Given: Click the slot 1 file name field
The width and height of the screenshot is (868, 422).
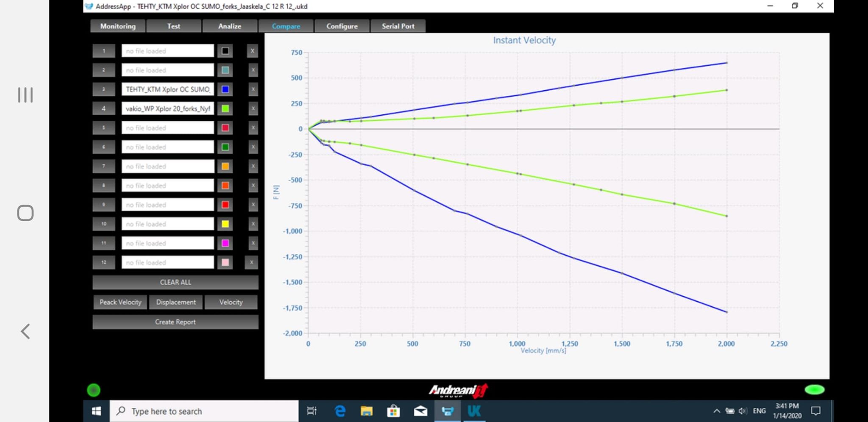Looking at the screenshot, I should click(167, 51).
